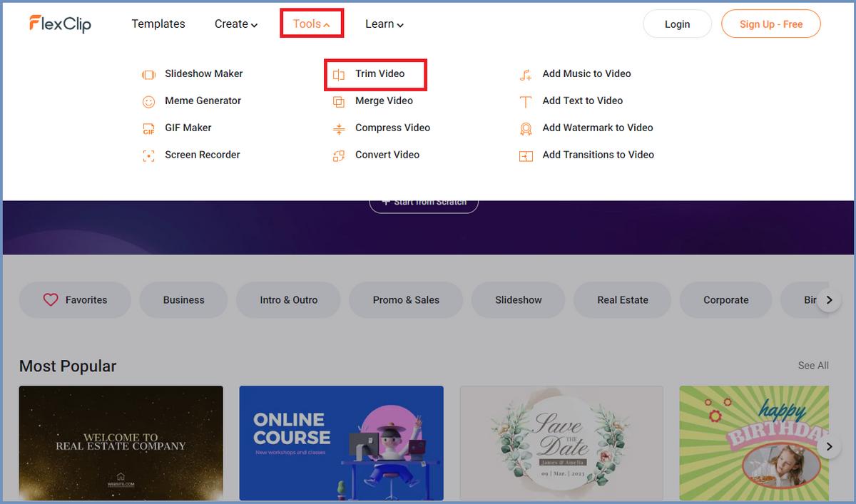The height and width of the screenshot is (504, 856).
Task: Click the GIF Maker icon
Action: pos(148,129)
